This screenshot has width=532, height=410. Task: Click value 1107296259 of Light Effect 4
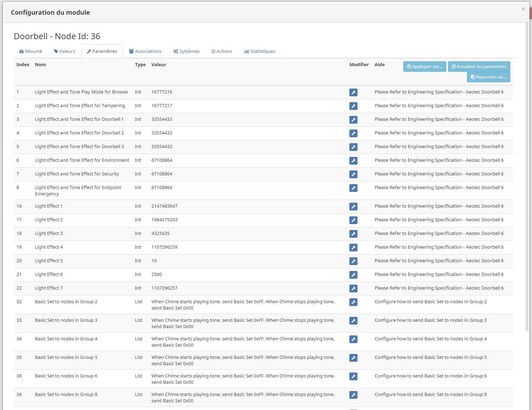[164, 247]
